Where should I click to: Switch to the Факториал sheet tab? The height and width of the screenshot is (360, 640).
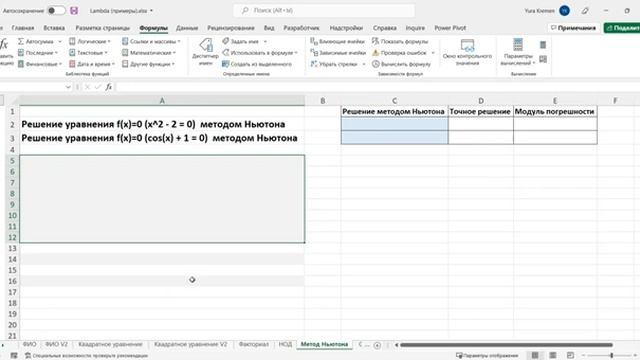click(253, 344)
